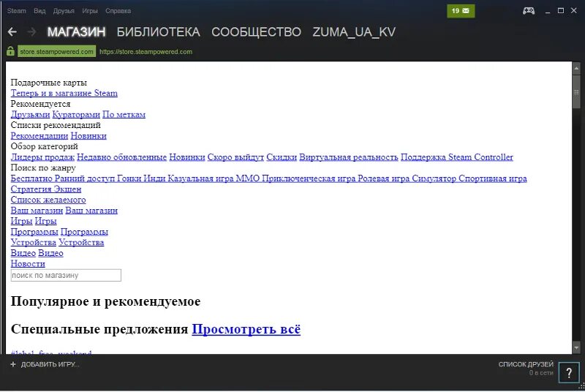The height and width of the screenshot is (392, 585).
Task: Open the ZUMA_UA_KV profile tab
Action: [354, 32]
